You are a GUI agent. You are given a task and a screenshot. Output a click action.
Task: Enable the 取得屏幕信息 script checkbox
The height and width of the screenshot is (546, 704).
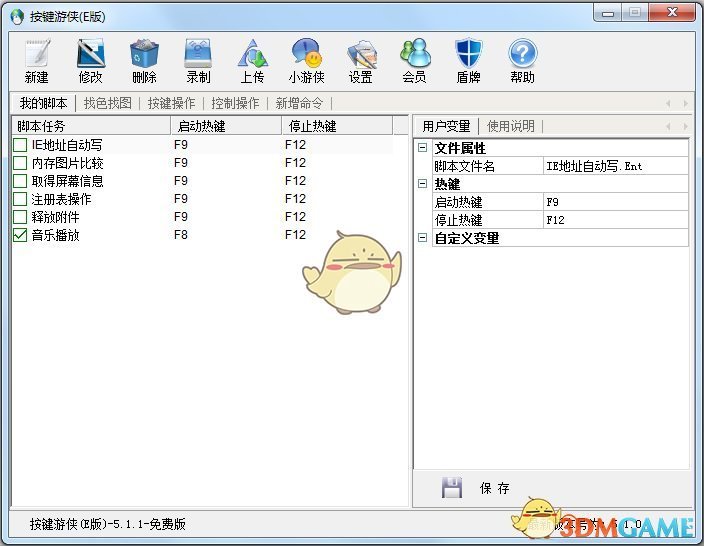(x=20, y=181)
